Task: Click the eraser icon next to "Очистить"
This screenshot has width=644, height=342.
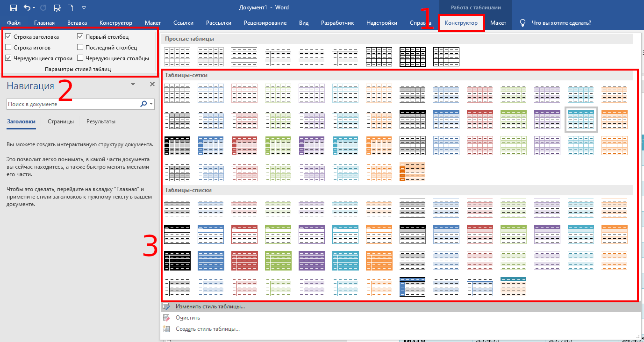Action: pyautogui.click(x=167, y=318)
